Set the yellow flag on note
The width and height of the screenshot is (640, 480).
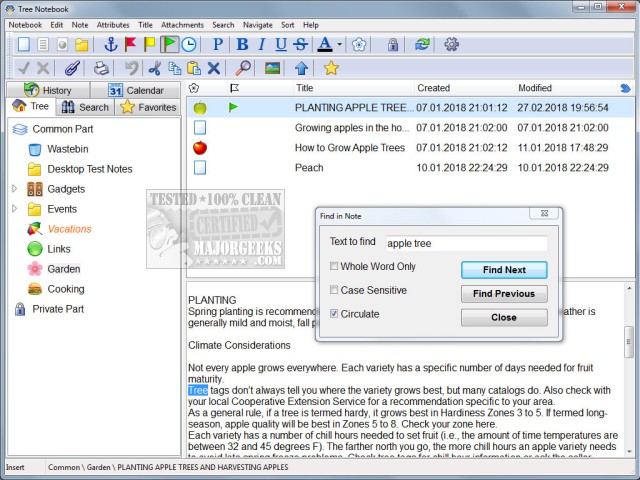tap(149, 44)
